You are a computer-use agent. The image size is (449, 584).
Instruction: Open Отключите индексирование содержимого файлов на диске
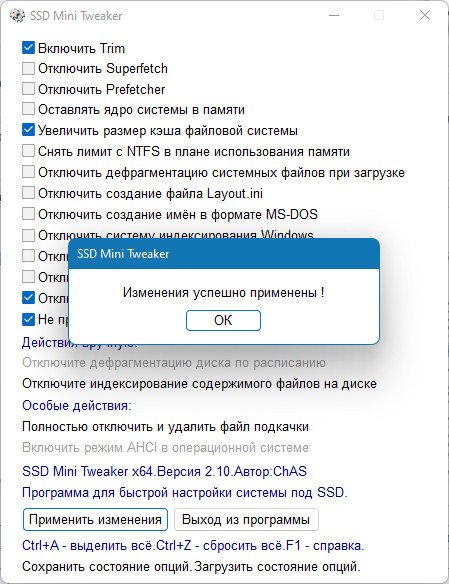[199, 384]
